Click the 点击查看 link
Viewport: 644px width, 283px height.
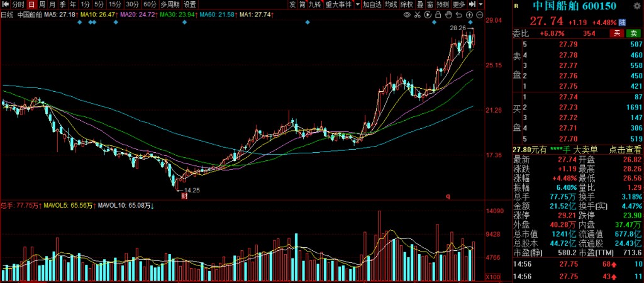(x=624, y=150)
